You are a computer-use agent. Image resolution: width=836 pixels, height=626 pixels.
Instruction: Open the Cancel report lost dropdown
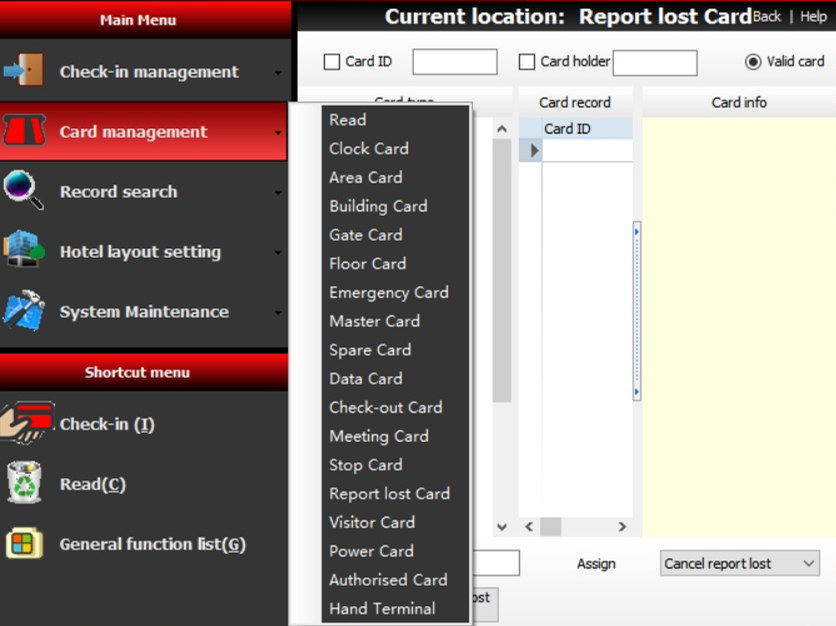coord(738,563)
